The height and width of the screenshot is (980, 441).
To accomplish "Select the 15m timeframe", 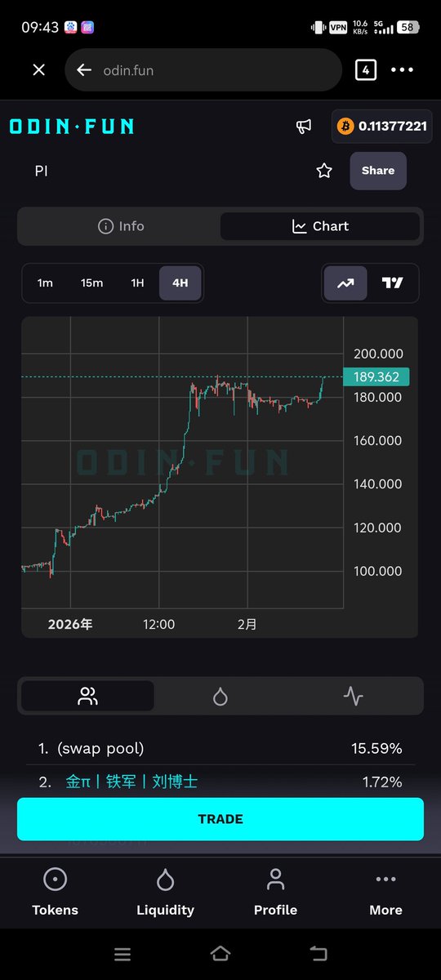I will [92, 283].
